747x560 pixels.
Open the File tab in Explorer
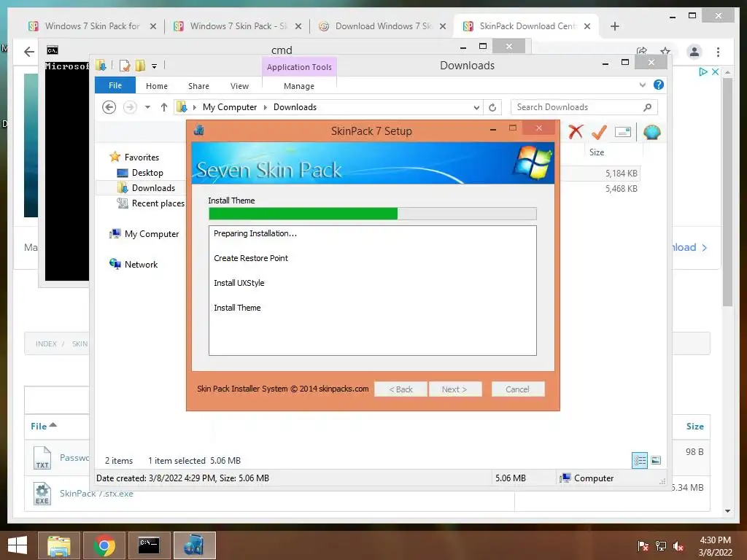[x=115, y=85]
